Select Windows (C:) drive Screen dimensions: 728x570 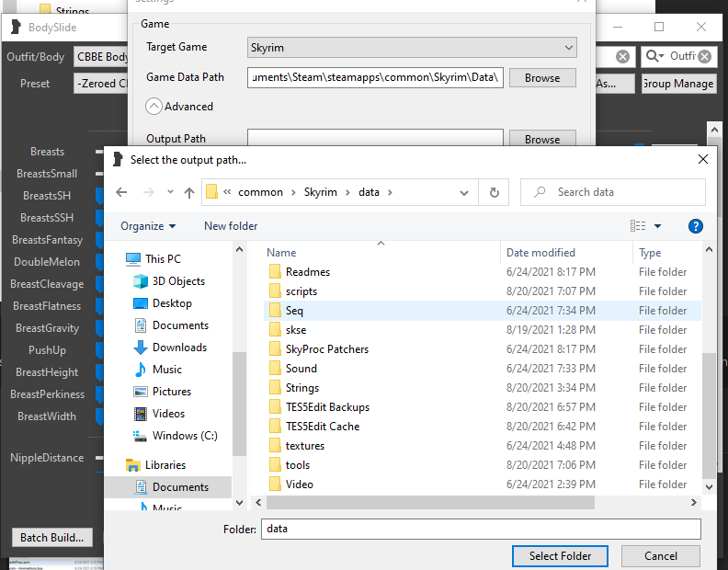(185, 436)
